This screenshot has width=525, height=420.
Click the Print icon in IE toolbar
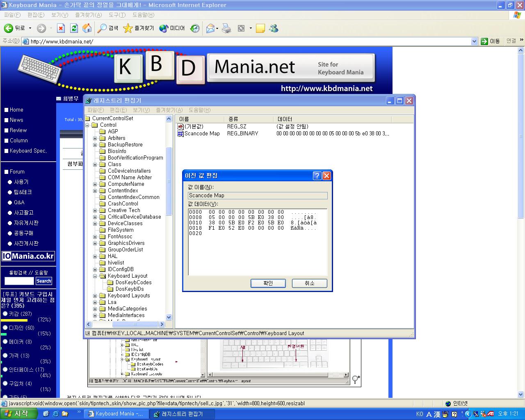[226, 28]
